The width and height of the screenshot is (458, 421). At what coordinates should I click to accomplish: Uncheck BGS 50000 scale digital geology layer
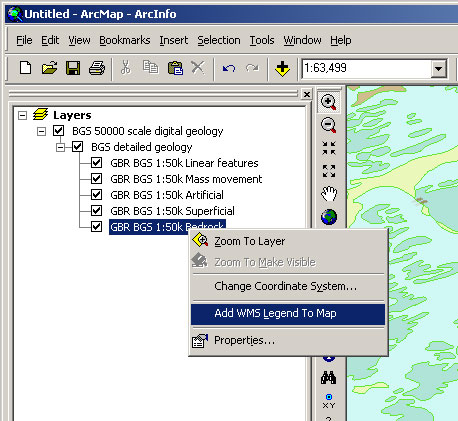pos(59,131)
